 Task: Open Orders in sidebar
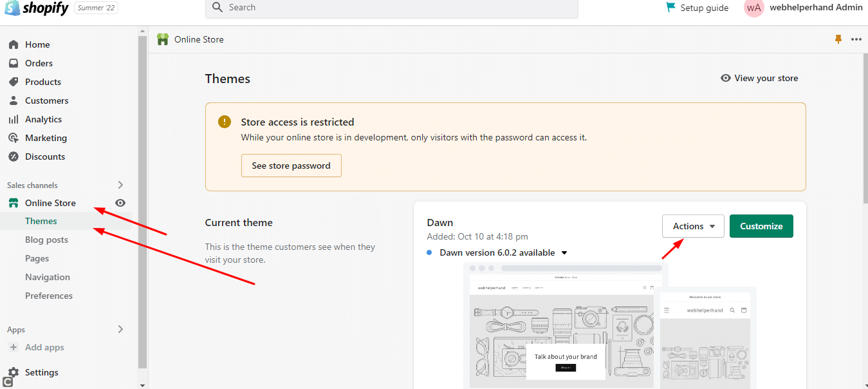click(39, 63)
